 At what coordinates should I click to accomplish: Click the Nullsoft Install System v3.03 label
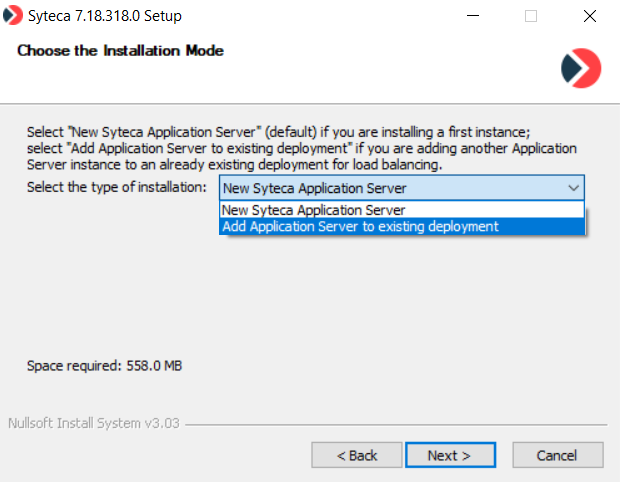click(93, 423)
